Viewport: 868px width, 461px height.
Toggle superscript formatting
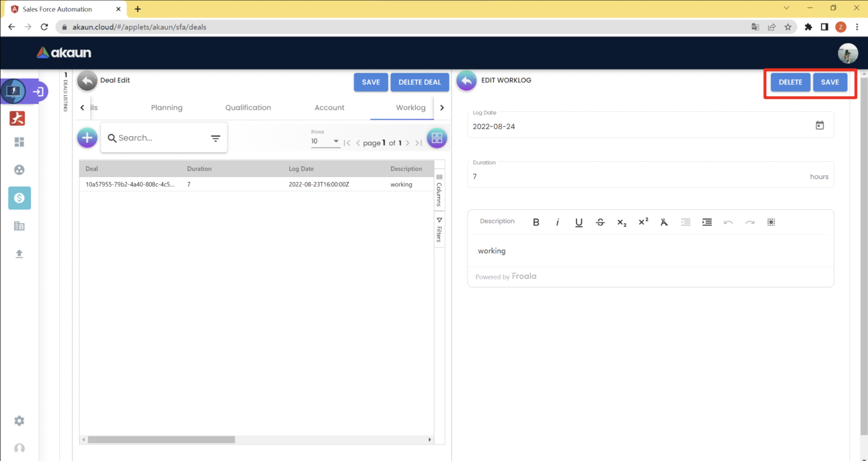[643, 222]
